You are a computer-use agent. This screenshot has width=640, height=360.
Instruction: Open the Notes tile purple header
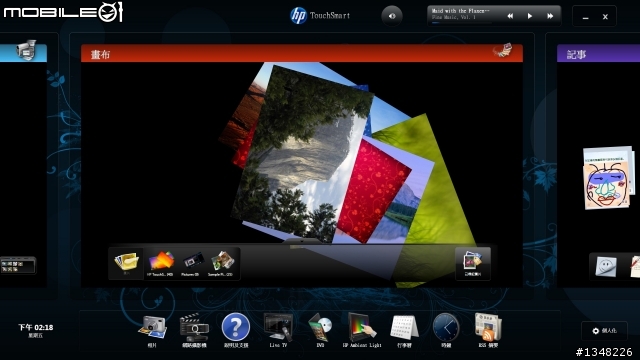(598, 54)
